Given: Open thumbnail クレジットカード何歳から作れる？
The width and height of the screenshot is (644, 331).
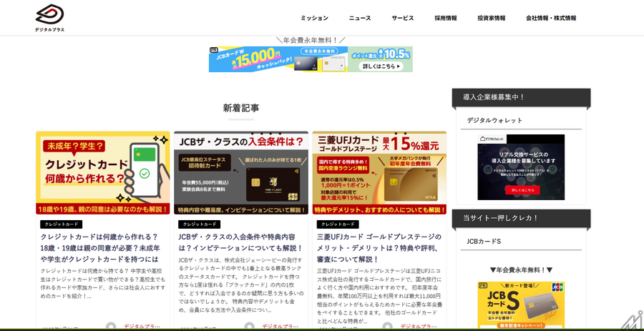Looking at the screenshot, I should click(x=102, y=173).
